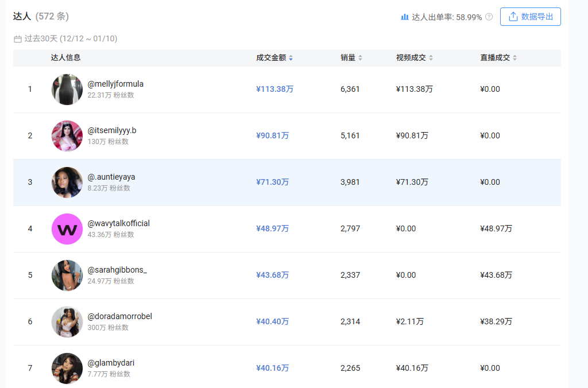
Task: Click the @.auntieyaya avatar image
Action: click(67, 183)
